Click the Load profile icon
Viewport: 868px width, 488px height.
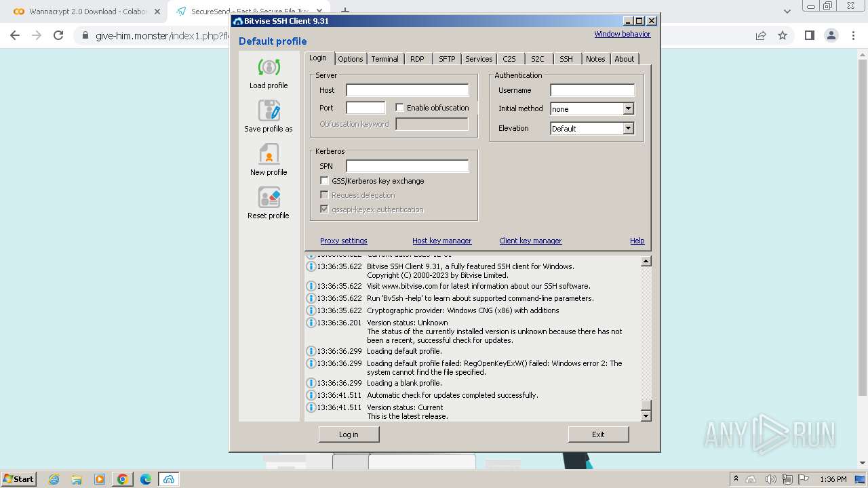pos(269,67)
